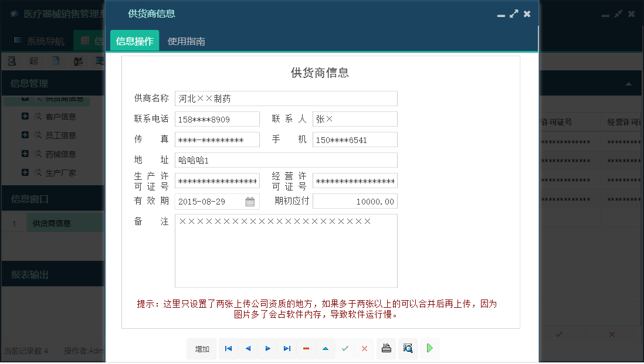
Task: Open the calendar picker for 有效期
Action: pyautogui.click(x=250, y=202)
